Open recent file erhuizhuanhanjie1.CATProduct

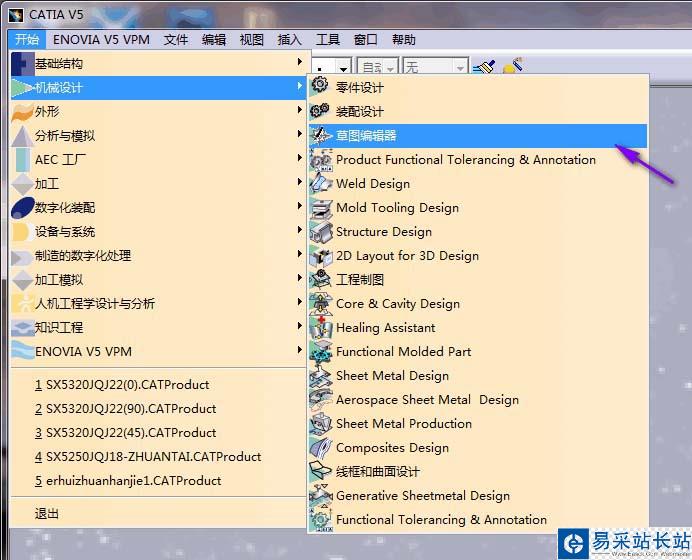point(158,481)
